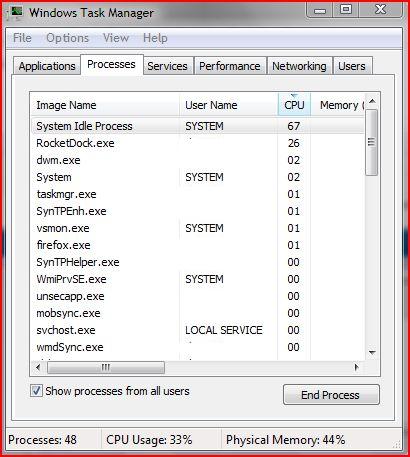Switch to the Applications tab
410x457 pixels.
pos(47,66)
